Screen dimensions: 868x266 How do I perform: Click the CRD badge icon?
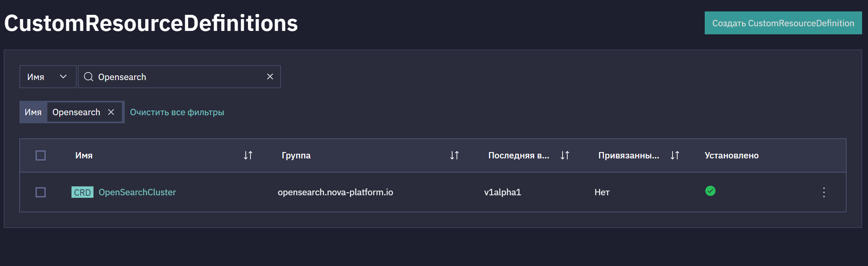click(82, 192)
